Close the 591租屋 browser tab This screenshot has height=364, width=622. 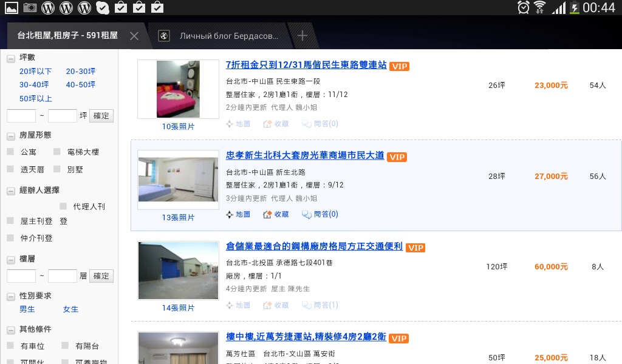tap(134, 36)
